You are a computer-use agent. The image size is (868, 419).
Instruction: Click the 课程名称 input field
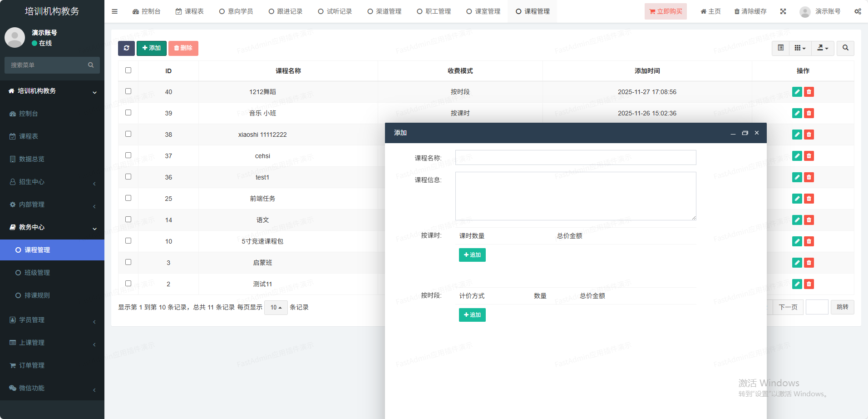575,158
